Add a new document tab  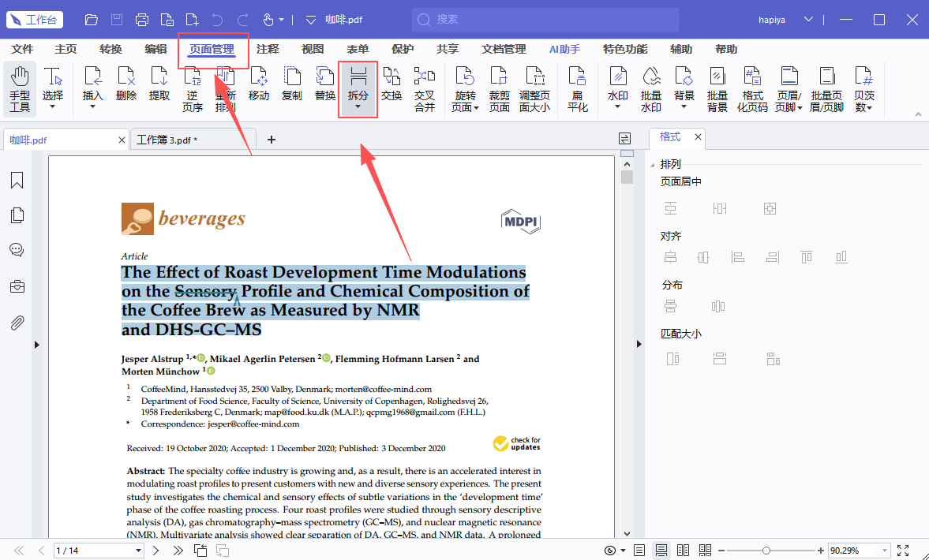pos(272,140)
